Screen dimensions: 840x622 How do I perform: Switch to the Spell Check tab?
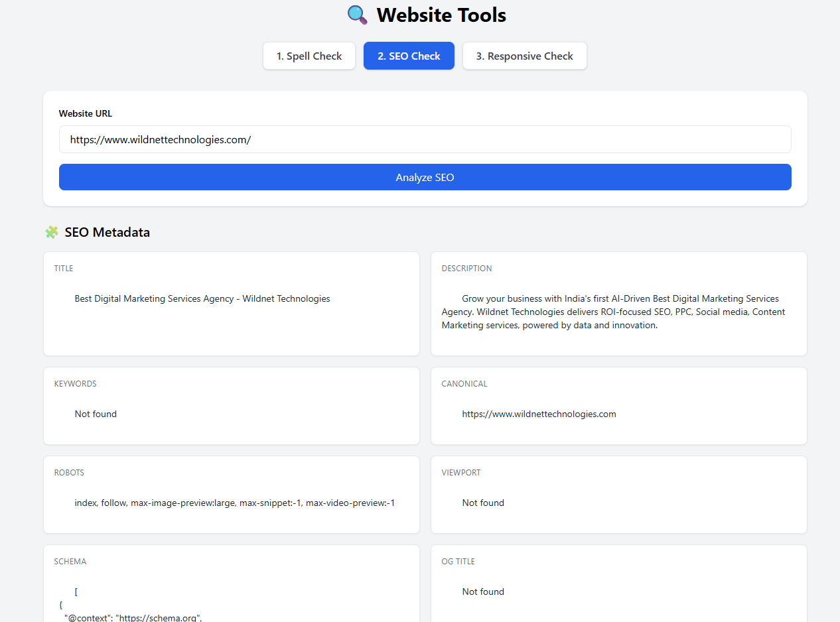pos(309,56)
